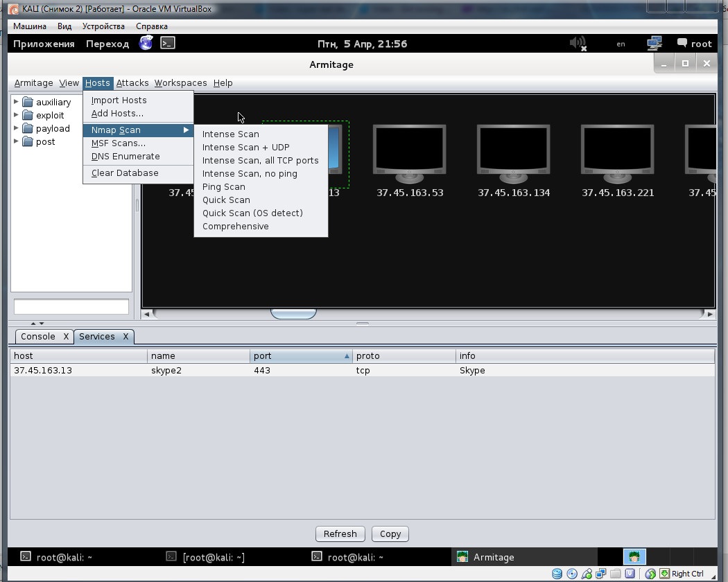Screen dimensions: 728x582
Task: Click the payload folder icon
Action: (x=28, y=128)
